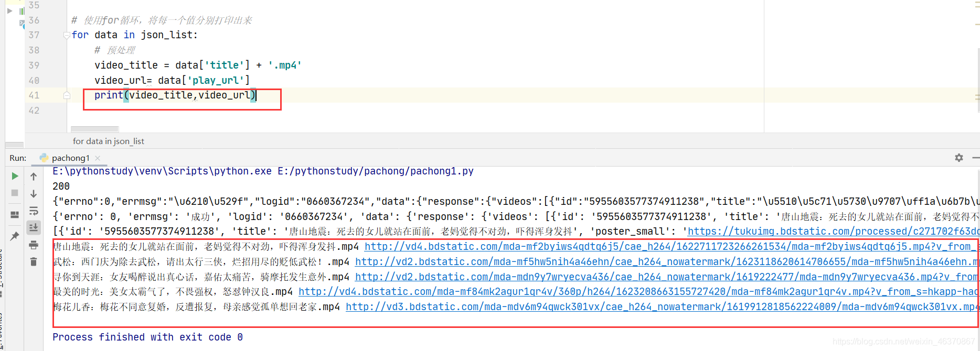Open the tukuimg.bdstatic.com poster link

pyautogui.click(x=833, y=231)
